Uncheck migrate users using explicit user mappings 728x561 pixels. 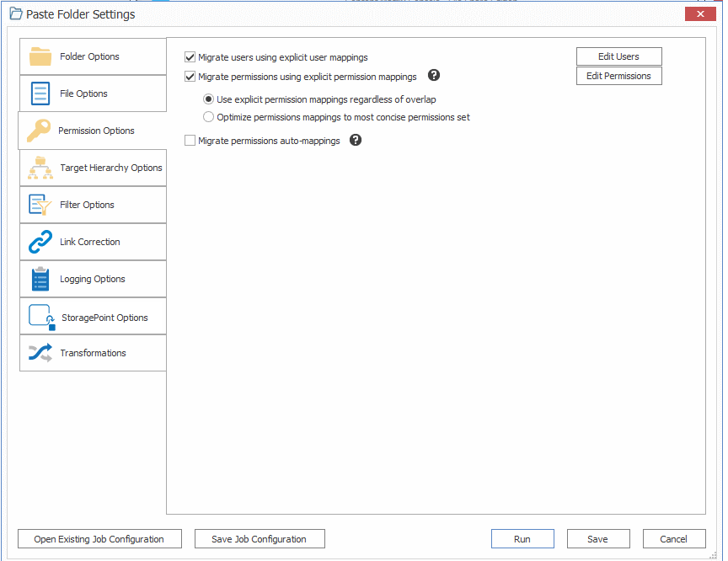pos(189,57)
